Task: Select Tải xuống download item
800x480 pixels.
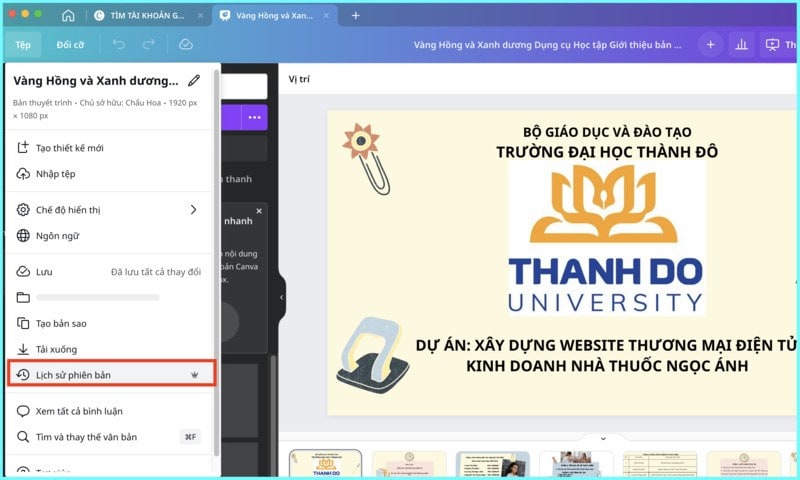Action: click(109, 349)
